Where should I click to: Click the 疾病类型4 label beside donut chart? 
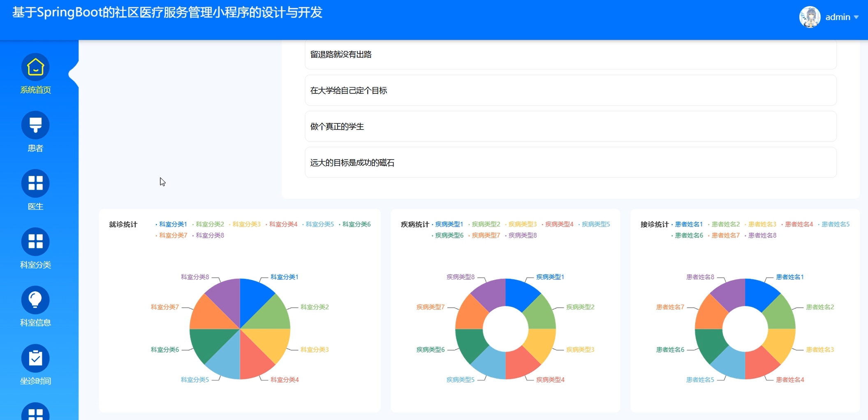[x=550, y=380]
